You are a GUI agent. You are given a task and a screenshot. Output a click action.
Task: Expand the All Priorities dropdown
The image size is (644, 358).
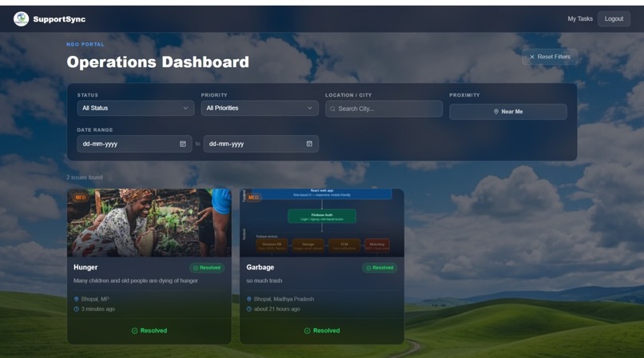point(260,108)
